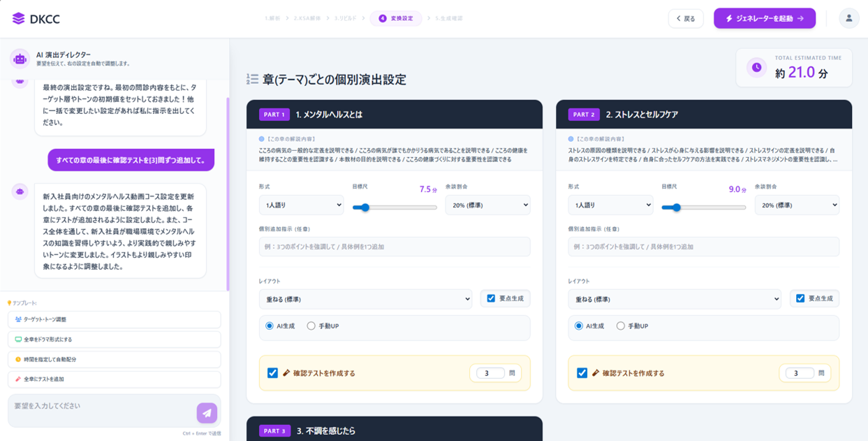Go to step 2.KSA解体
Screen dimensions: 868x441
pos(307,19)
